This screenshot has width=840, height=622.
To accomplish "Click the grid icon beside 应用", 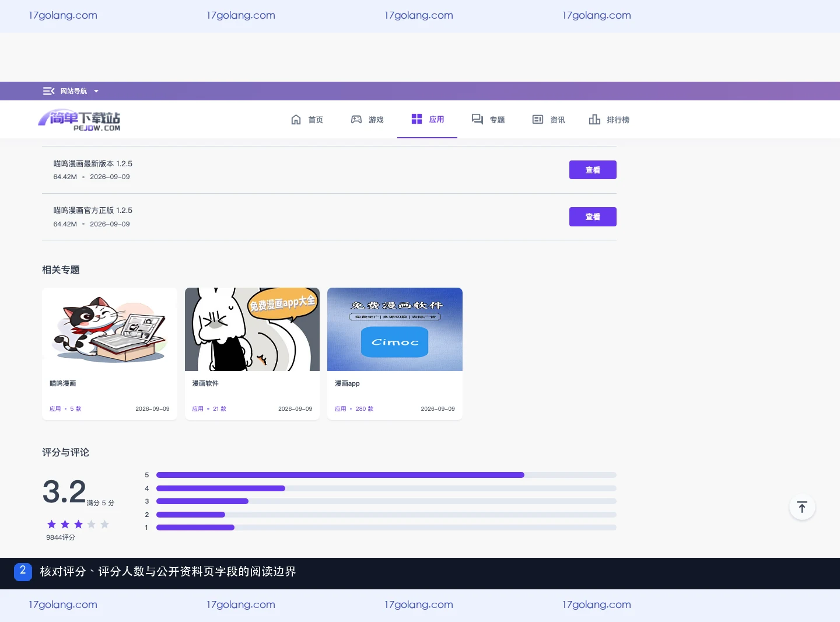I will coord(416,119).
